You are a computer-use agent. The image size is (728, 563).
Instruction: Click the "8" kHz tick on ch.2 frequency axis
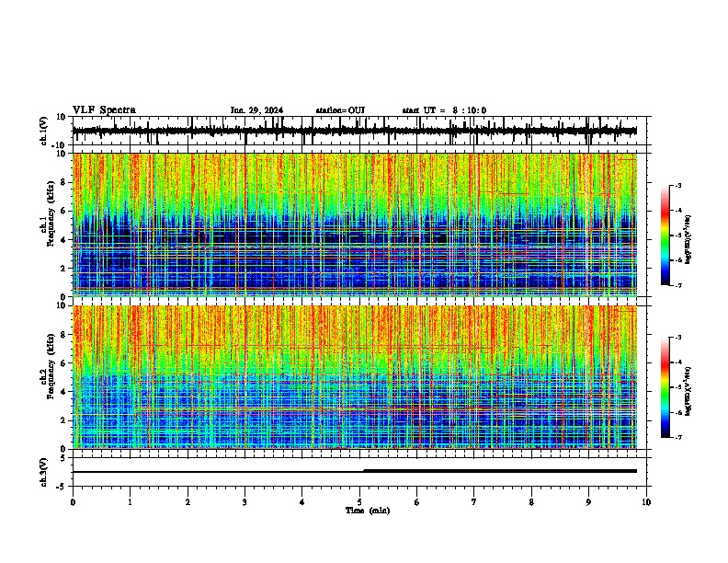(63, 335)
